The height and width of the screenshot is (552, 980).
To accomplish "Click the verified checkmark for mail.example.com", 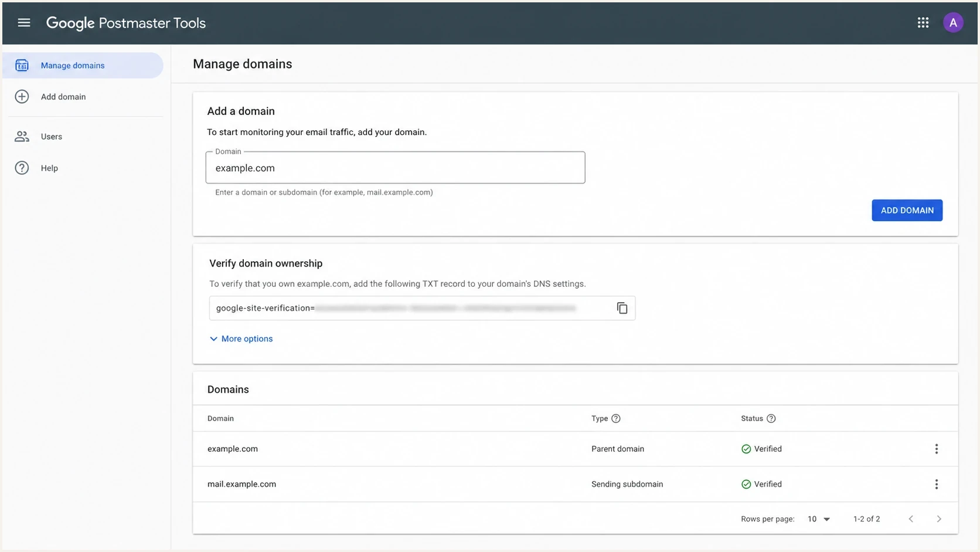I will click(x=746, y=484).
